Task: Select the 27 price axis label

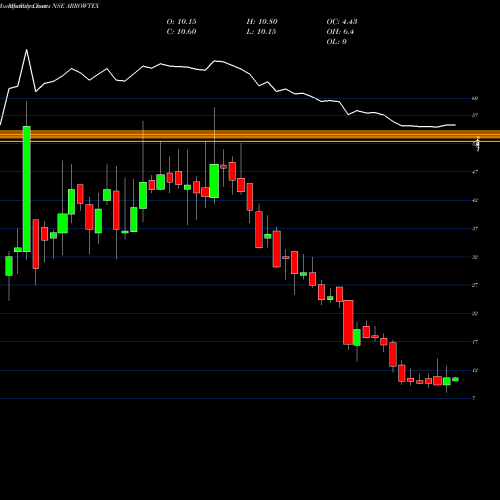Action: pyautogui.click(x=475, y=285)
